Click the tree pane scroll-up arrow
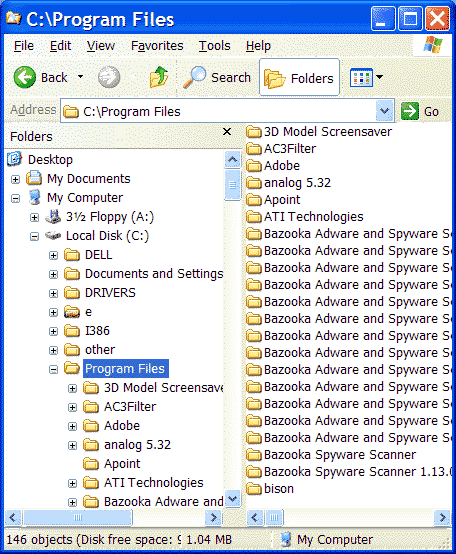This screenshot has height=554, width=456. coord(232,160)
